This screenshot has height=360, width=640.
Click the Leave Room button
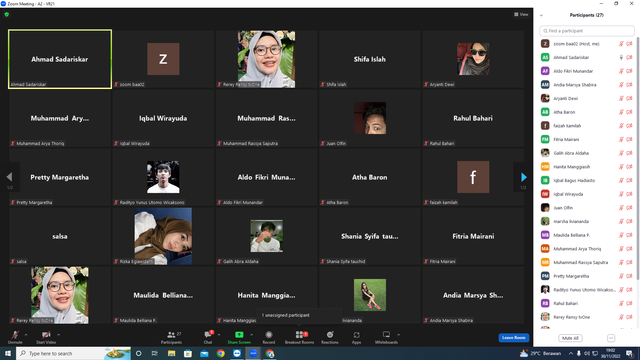pyautogui.click(x=513, y=338)
